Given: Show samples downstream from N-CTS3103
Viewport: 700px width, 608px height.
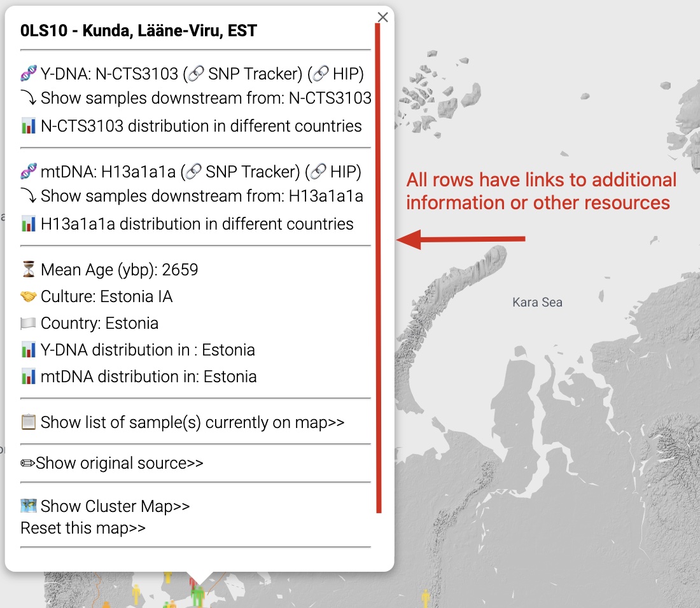Looking at the screenshot, I should click(x=204, y=98).
